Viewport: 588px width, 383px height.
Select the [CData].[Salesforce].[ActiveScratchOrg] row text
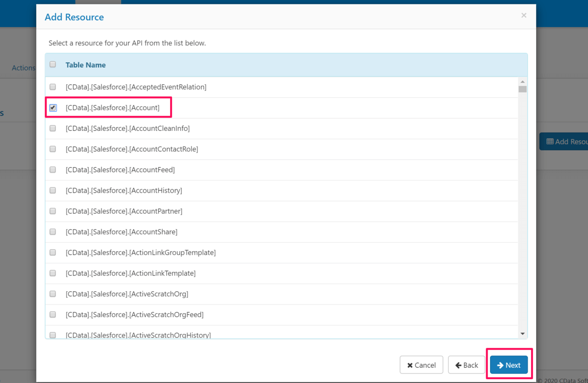[x=127, y=294]
